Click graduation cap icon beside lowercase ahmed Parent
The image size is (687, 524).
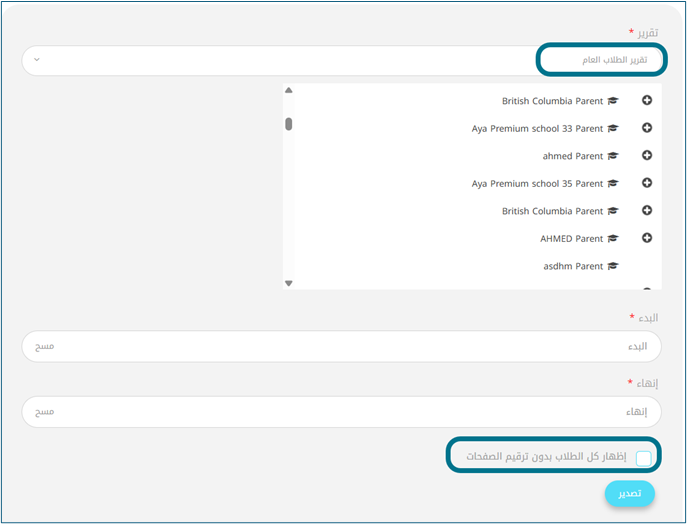(614, 156)
